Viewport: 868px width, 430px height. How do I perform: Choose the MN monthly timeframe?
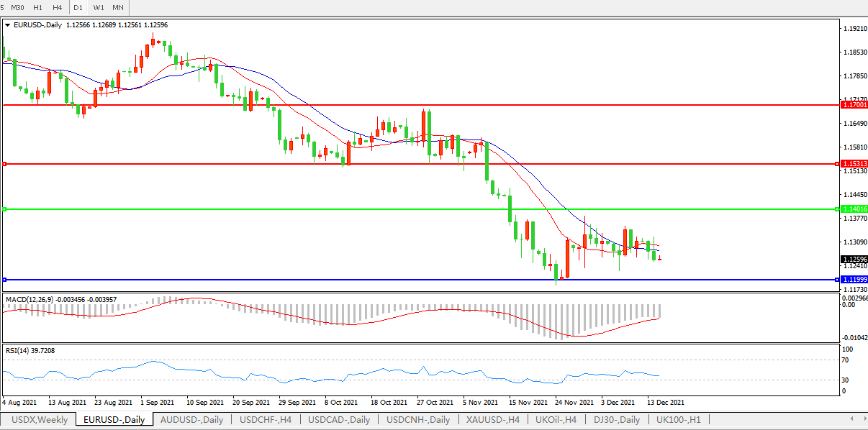coord(118,7)
